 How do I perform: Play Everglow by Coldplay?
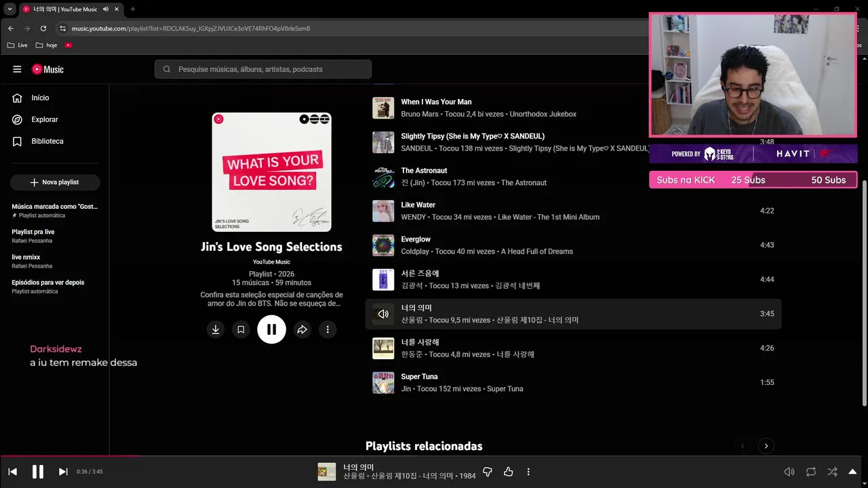pos(416,239)
